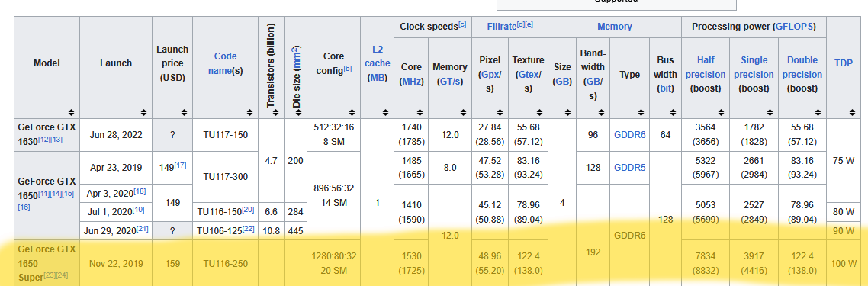
Task: Open the Double precision link
Action: [802, 67]
